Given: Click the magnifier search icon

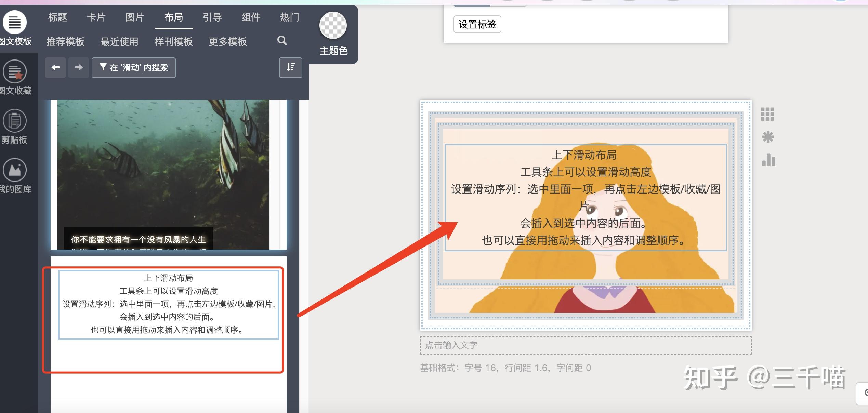Looking at the screenshot, I should 282,41.
